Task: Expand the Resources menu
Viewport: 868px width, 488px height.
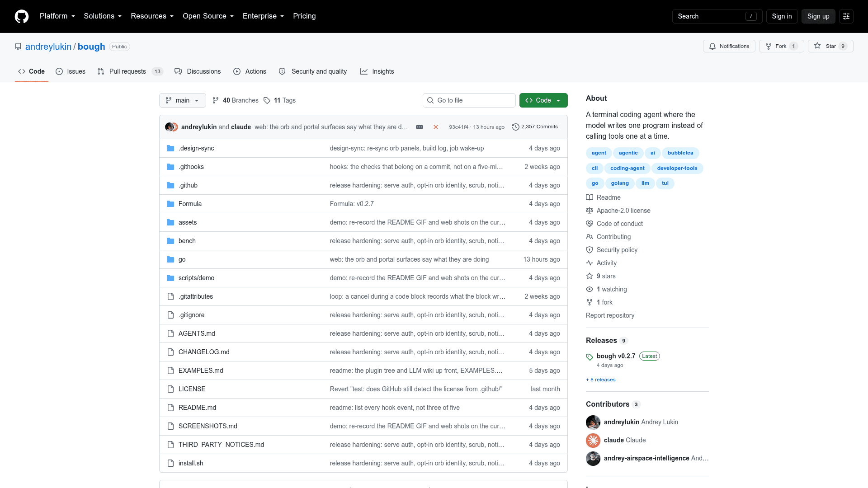Action: [152, 16]
